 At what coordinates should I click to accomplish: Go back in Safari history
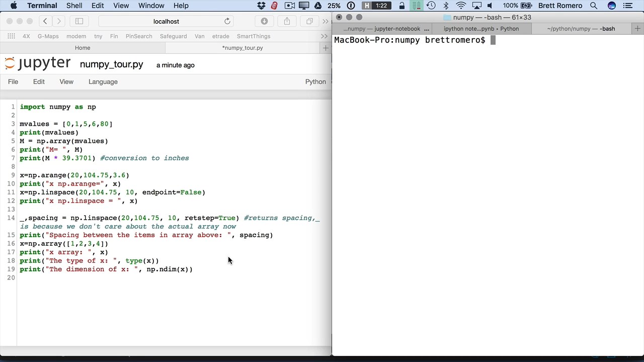[45, 21]
